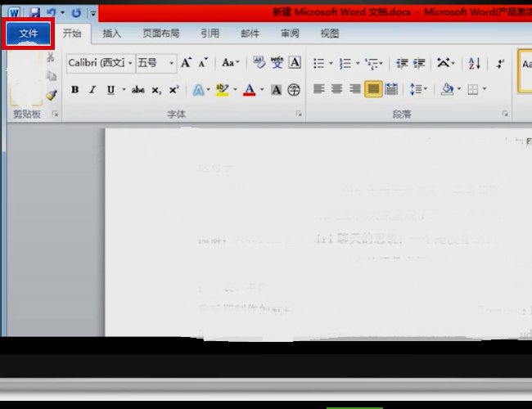Screen dimensions: 532x409
Task: Switch to the 插入 (Insert) ribbon tab
Action: tap(112, 34)
